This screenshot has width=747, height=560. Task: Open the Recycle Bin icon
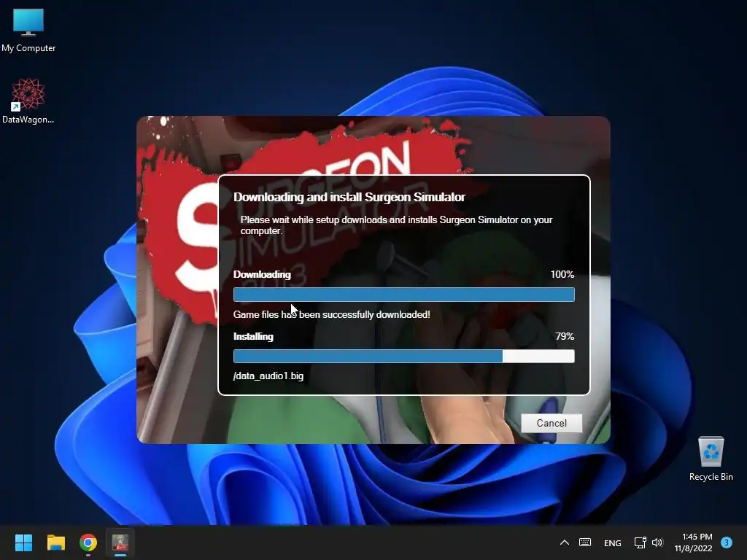tap(711, 459)
